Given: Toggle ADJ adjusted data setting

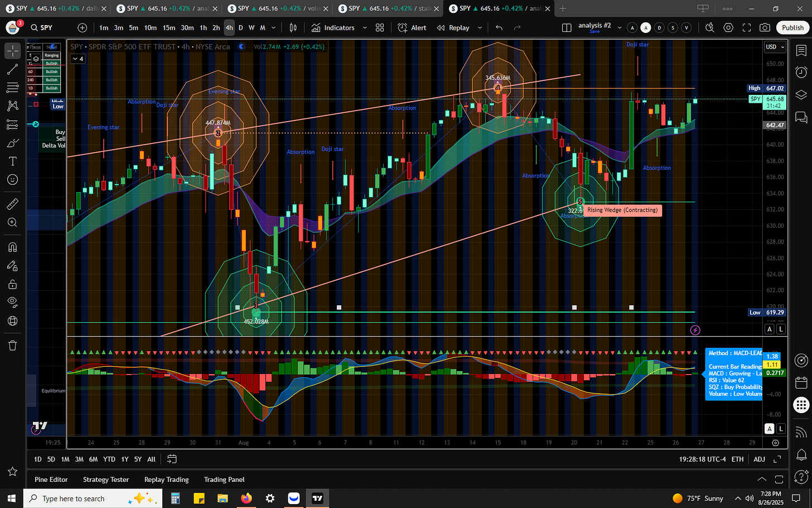Looking at the screenshot, I should click(759, 459).
